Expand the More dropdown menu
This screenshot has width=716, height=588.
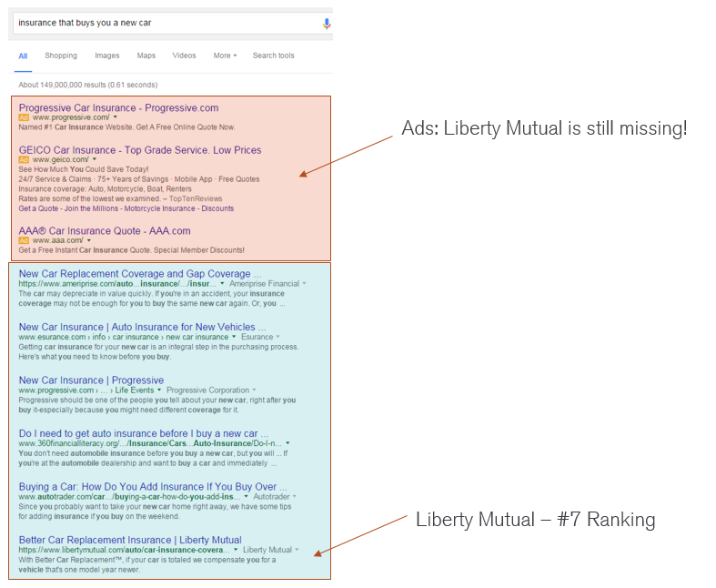(x=225, y=56)
